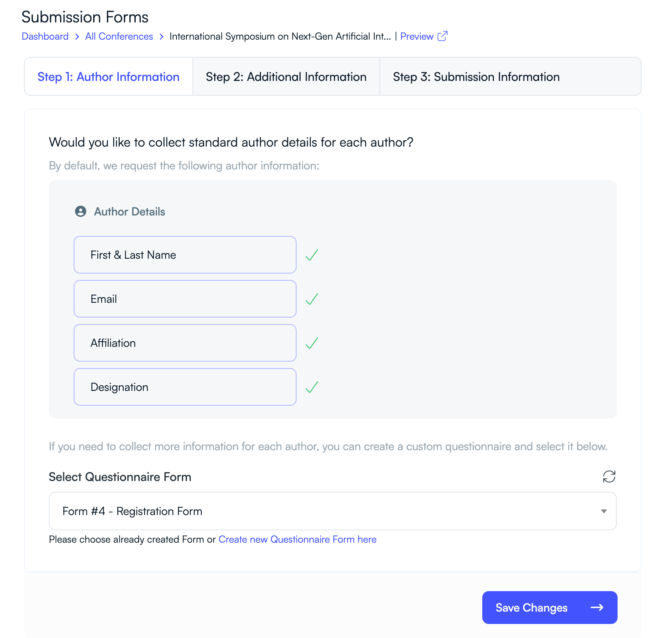Toggle the Email author field
Viewport: 672px width, 638px height.
[x=185, y=299]
